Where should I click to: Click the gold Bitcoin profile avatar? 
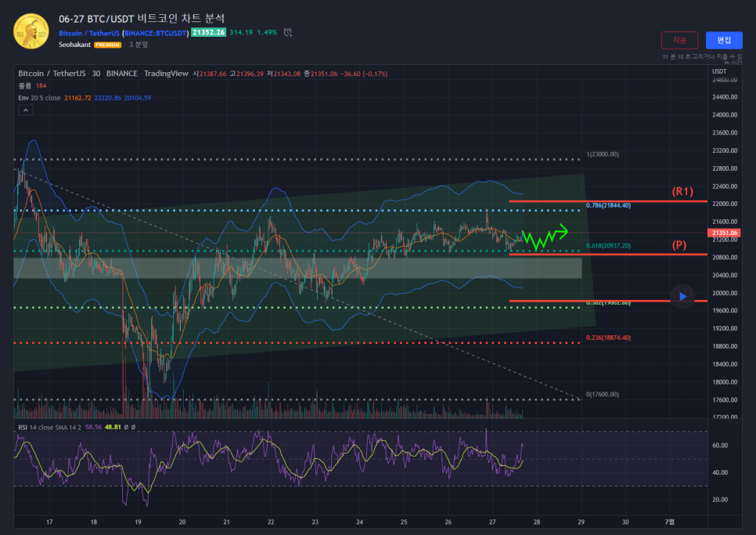click(x=31, y=31)
